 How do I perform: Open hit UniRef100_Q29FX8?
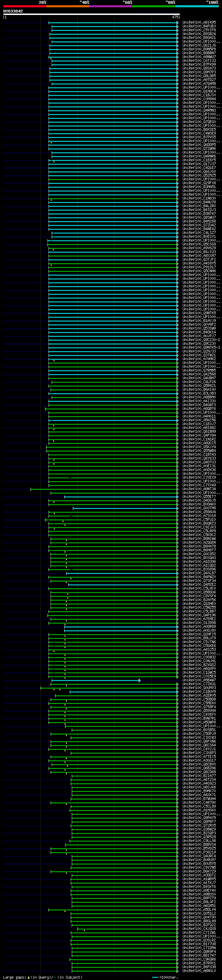pos(199,183)
